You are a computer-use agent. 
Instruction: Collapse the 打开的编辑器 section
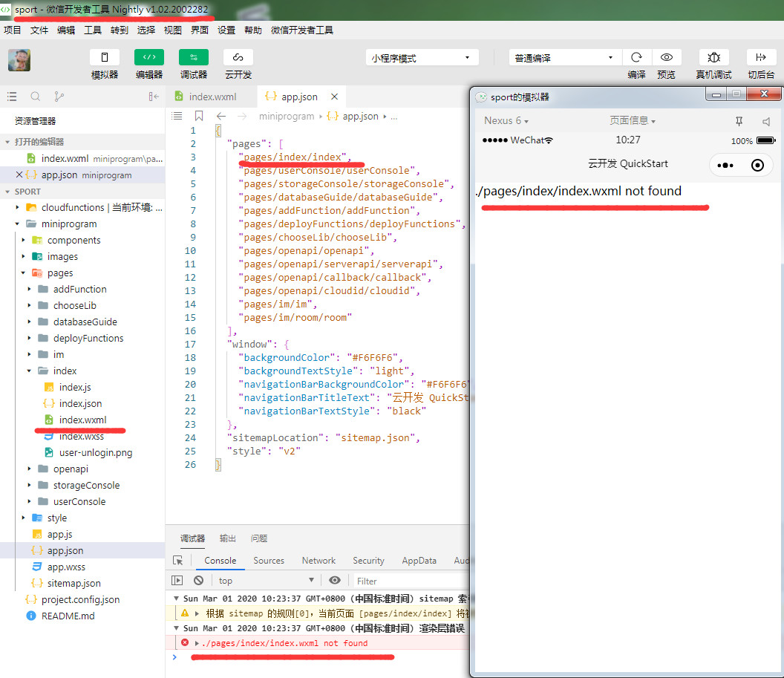coord(7,142)
